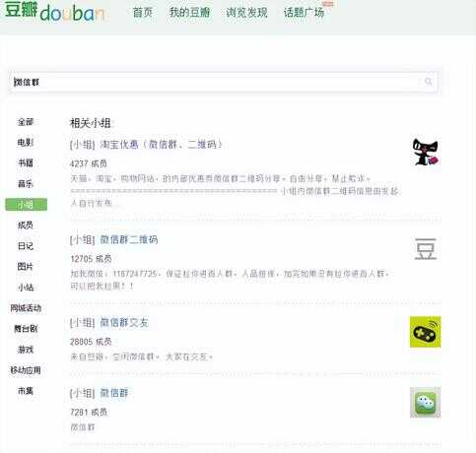Click the description beginning 天猫、淘宝

click(235, 191)
